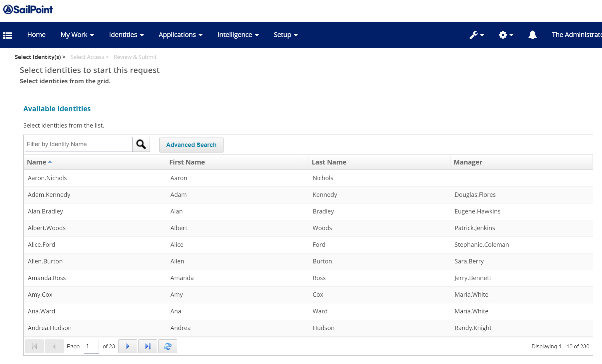Image resolution: width=602 pixels, height=364 pixels.
Task: Expand the My Work dropdown
Action: click(77, 35)
